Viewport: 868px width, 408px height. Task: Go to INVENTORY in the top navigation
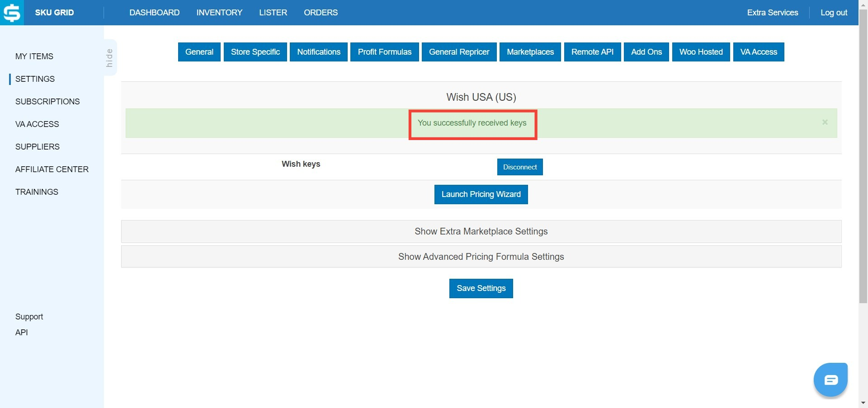click(x=219, y=13)
